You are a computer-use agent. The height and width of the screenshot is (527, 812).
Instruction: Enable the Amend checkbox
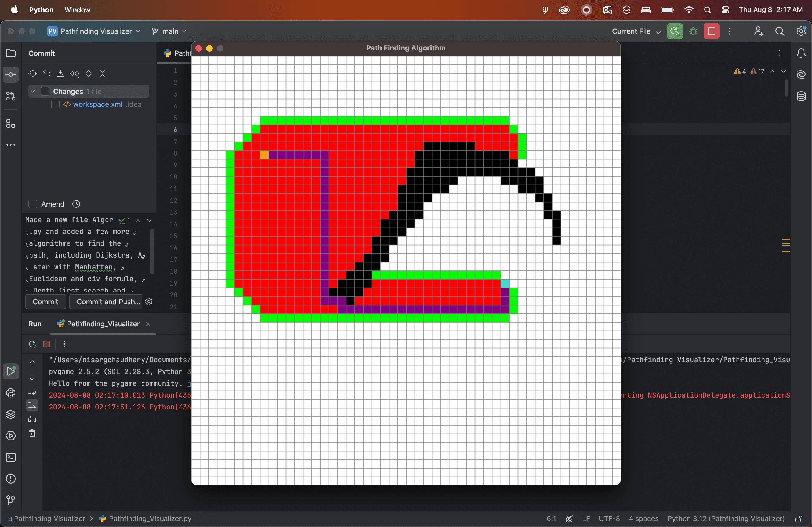click(x=33, y=204)
